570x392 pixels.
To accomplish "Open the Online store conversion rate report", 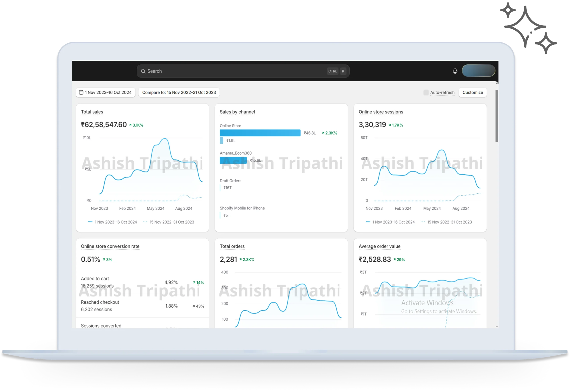I will pos(110,246).
